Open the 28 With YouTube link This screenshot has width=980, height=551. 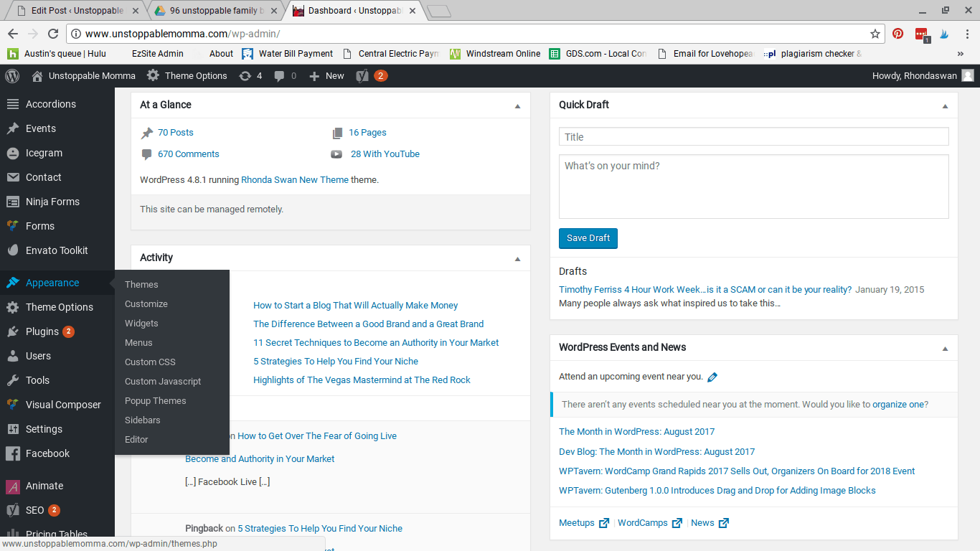point(385,154)
